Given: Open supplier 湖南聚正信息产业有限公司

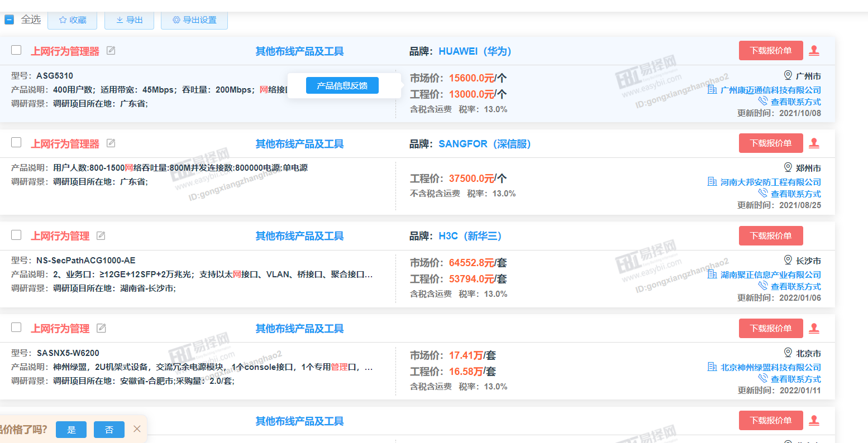Looking at the screenshot, I should pyautogui.click(x=771, y=275).
